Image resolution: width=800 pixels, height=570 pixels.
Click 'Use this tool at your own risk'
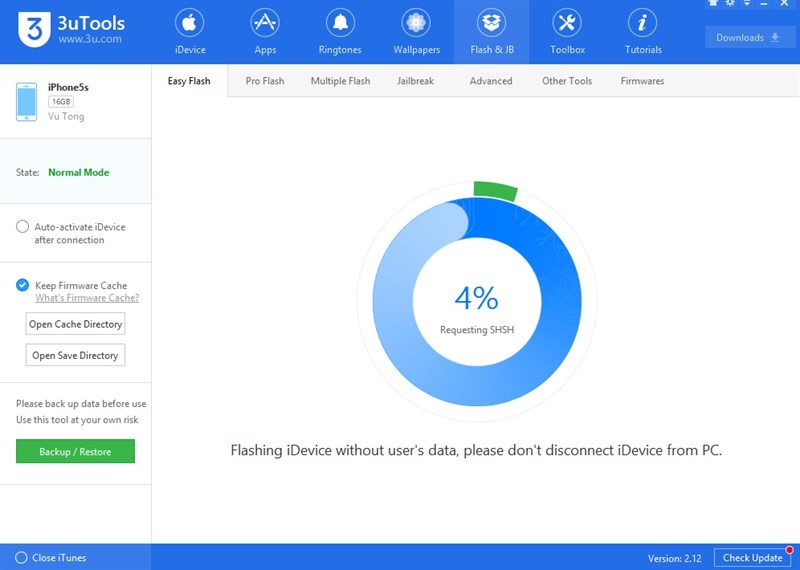click(x=77, y=420)
